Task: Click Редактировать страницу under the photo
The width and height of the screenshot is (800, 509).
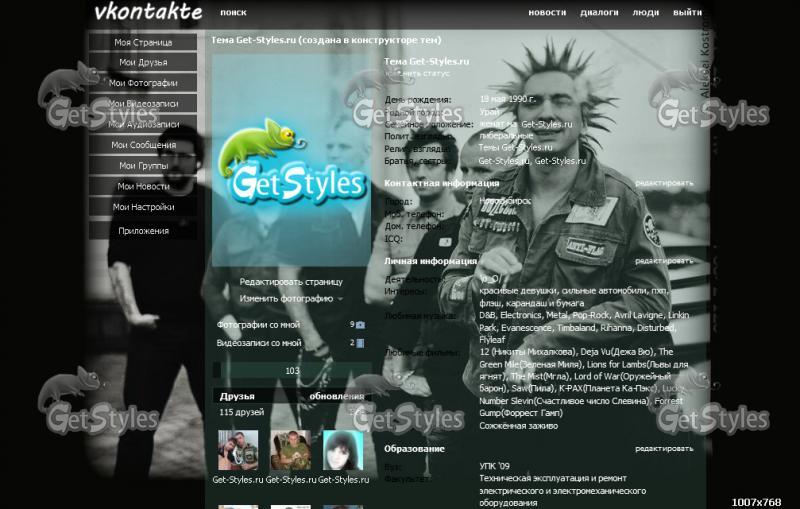Action: (x=290, y=282)
